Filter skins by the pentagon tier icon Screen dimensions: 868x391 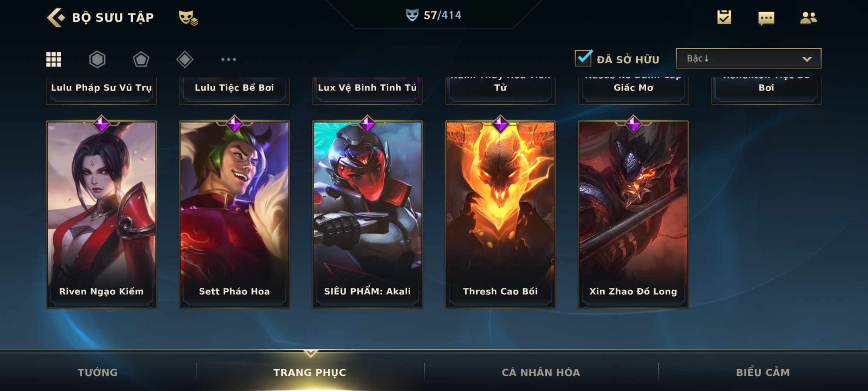[x=141, y=59]
